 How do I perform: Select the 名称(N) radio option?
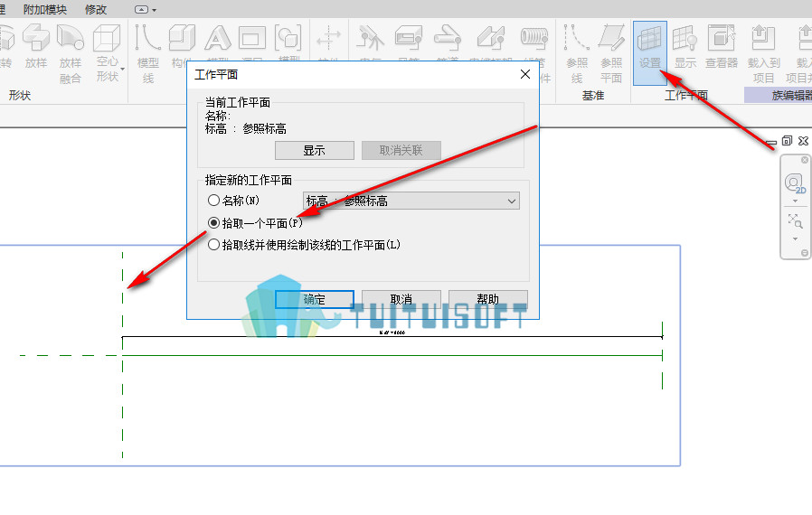233,201
